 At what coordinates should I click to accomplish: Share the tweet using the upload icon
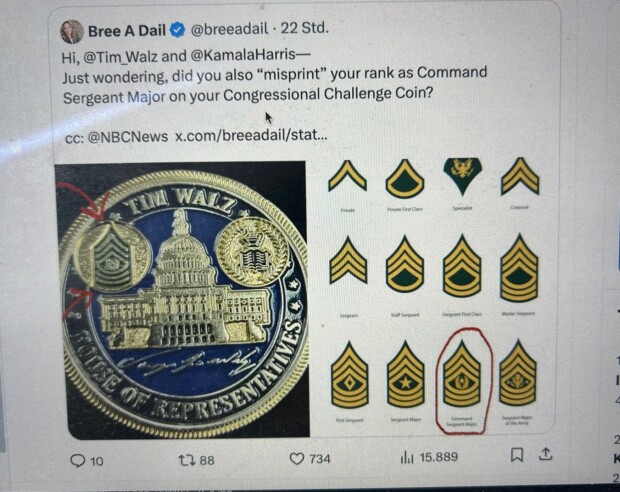pos(545,454)
